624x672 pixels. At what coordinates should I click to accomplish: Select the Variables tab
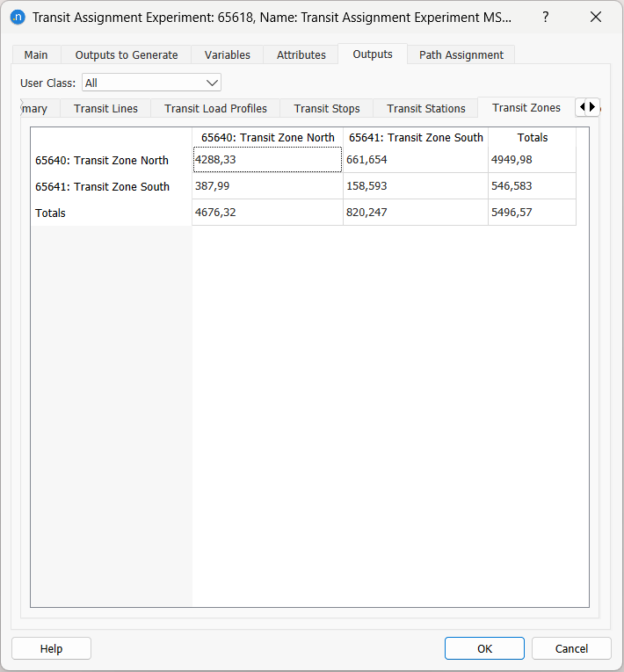[227, 54]
